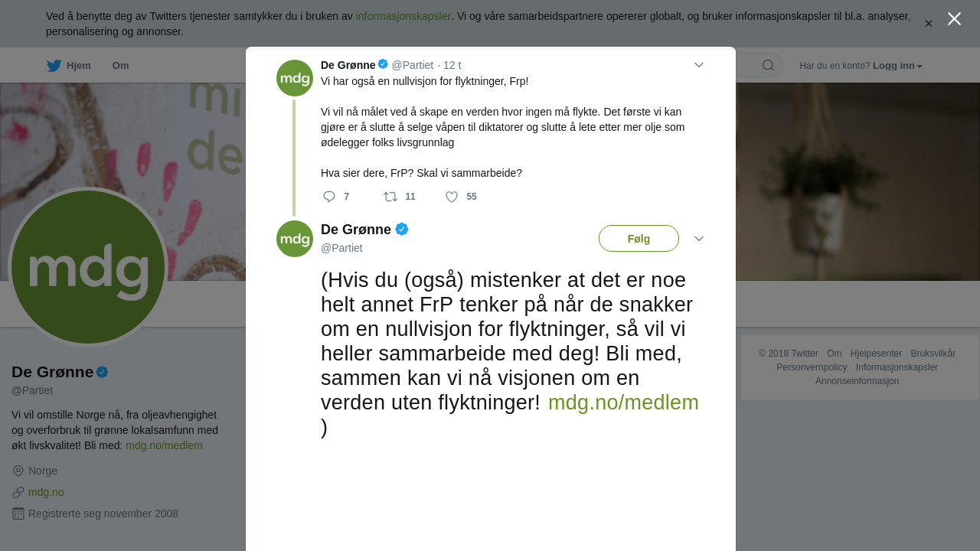
Task: Click the Twitter bird Hjem icon
Action: [x=54, y=66]
